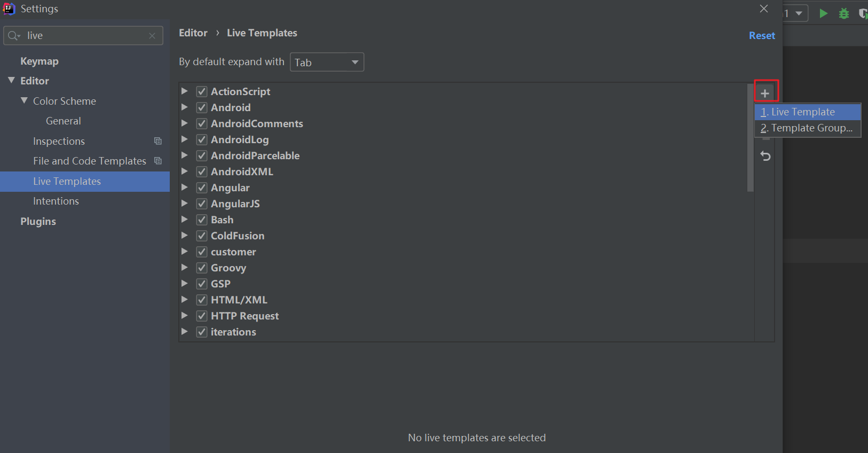868x453 pixels.
Task: Expand the AndroidLog group arrow
Action: click(184, 139)
